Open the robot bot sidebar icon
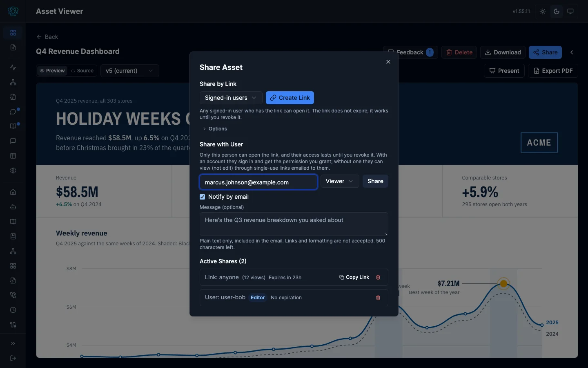Screen dimensions: 588x368 [13, 207]
